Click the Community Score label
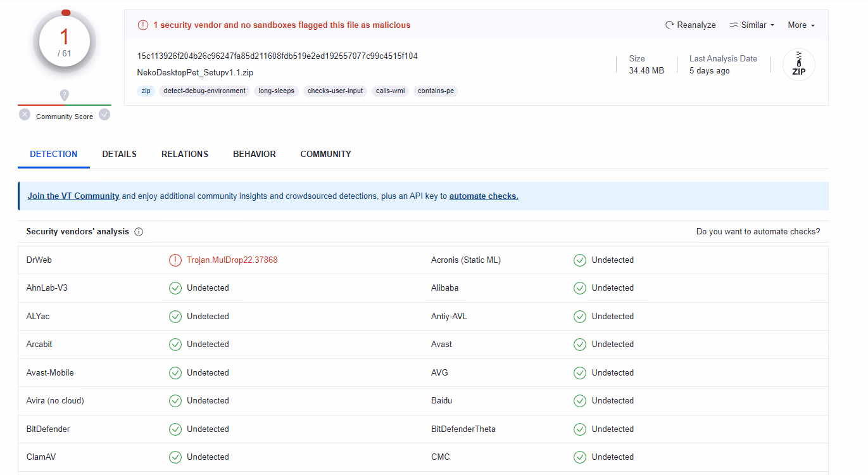 pos(65,117)
